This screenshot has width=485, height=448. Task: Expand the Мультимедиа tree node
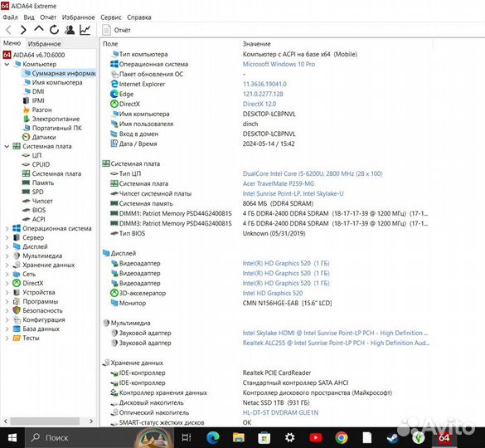pyautogui.click(x=7, y=256)
